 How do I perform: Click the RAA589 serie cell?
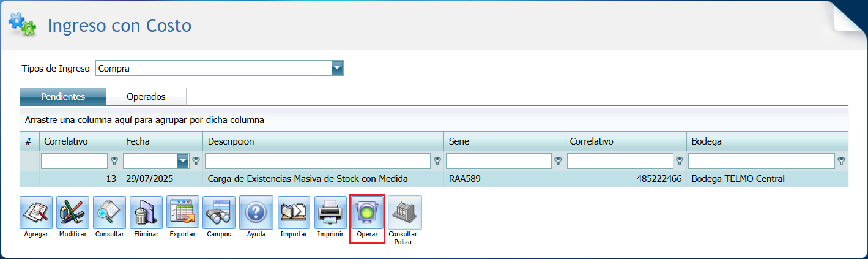504,179
